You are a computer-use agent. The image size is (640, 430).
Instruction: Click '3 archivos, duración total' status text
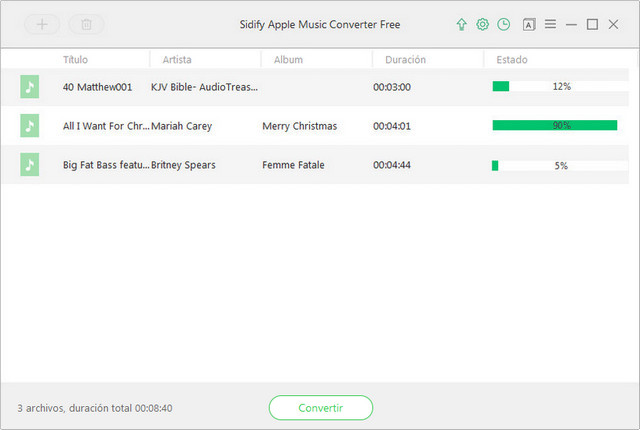pyautogui.click(x=95, y=408)
